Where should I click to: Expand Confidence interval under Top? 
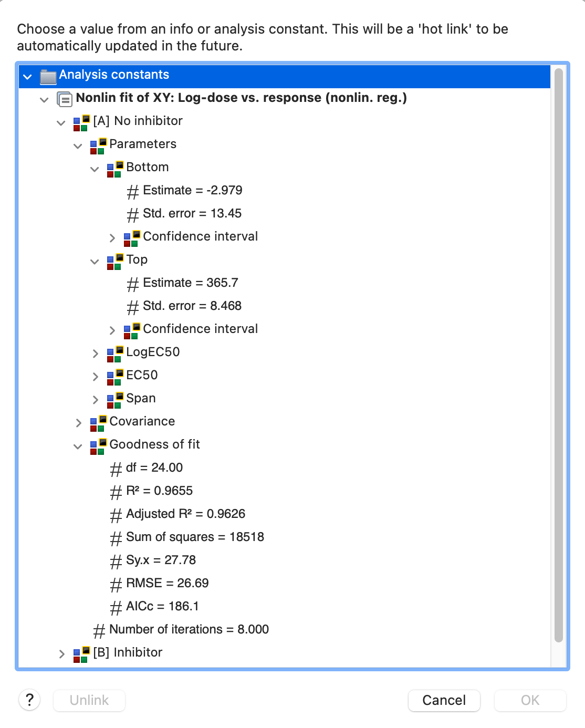(x=112, y=330)
